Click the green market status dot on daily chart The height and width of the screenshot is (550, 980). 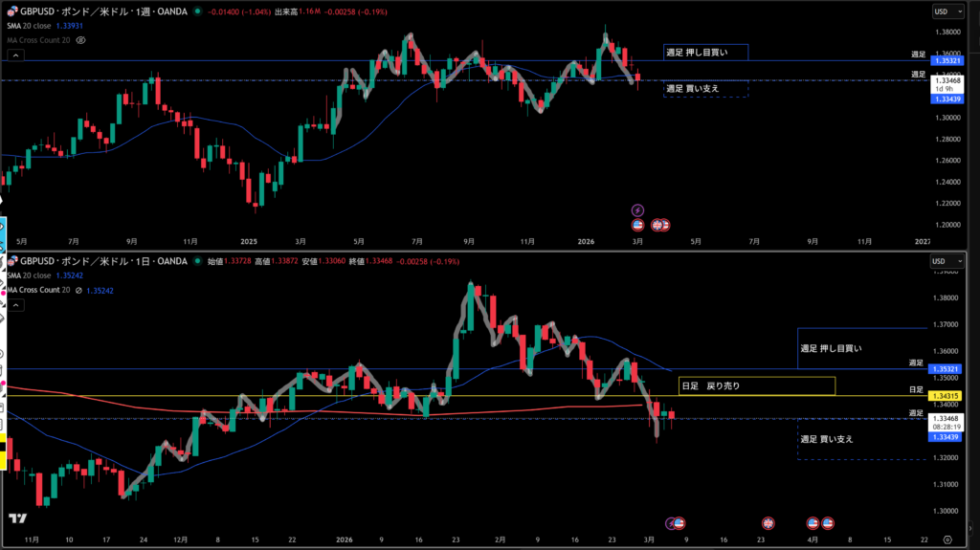[x=197, y=261]
